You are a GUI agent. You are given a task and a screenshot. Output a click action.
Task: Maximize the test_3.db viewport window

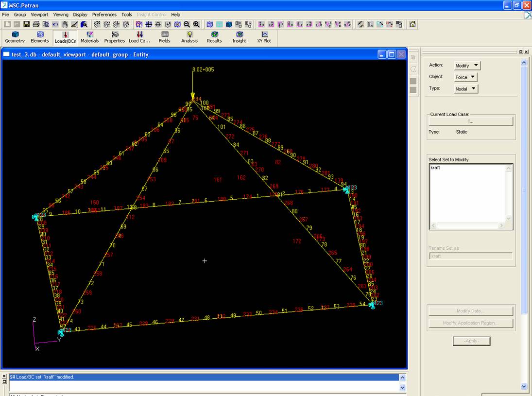[392, 54]
